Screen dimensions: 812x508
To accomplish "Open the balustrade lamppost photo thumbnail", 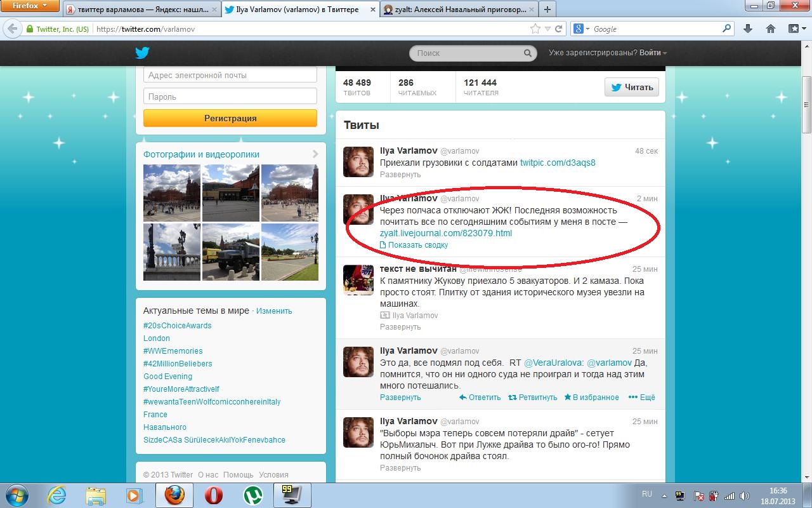I will click(172, 252).
